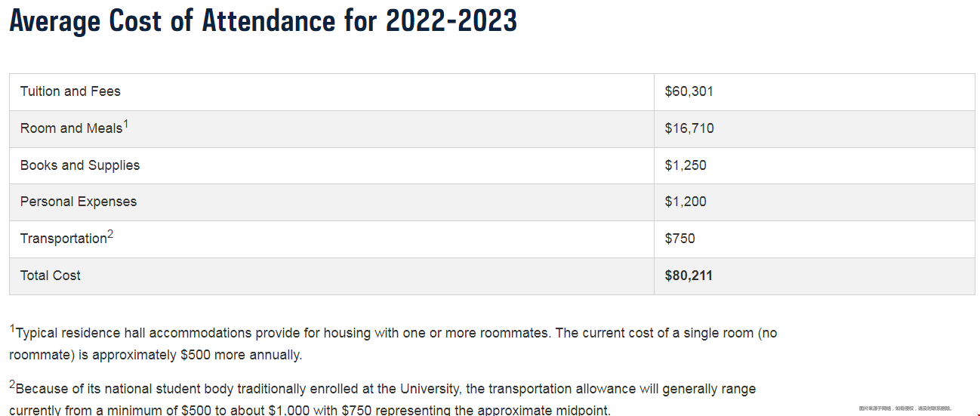This screenshot has height=416, width=980.
Task: Click the Average Cost of Attendance heading
Action: click(263, 20)
